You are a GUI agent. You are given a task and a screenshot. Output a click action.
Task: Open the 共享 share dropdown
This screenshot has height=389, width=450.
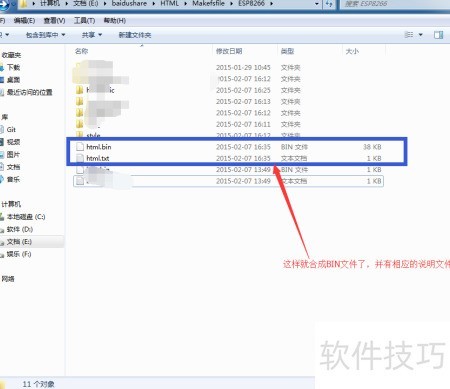tap(92, 35)
